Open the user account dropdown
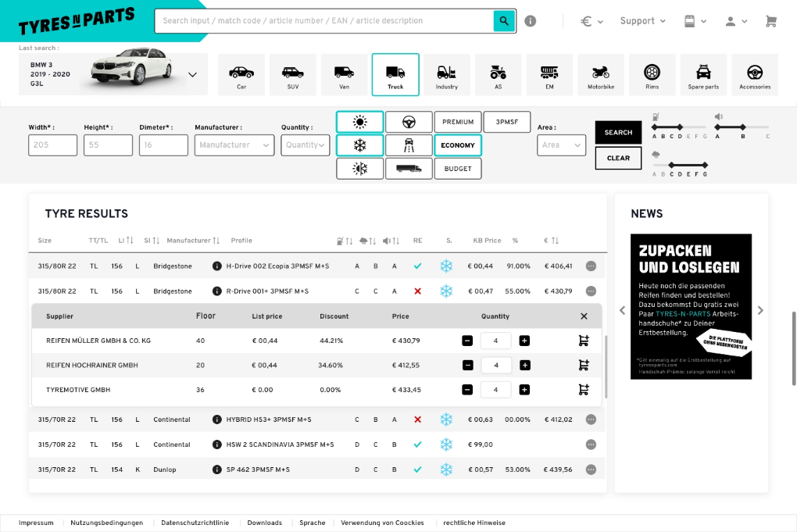The image size is (797, 532). click(x=735, y=21)
